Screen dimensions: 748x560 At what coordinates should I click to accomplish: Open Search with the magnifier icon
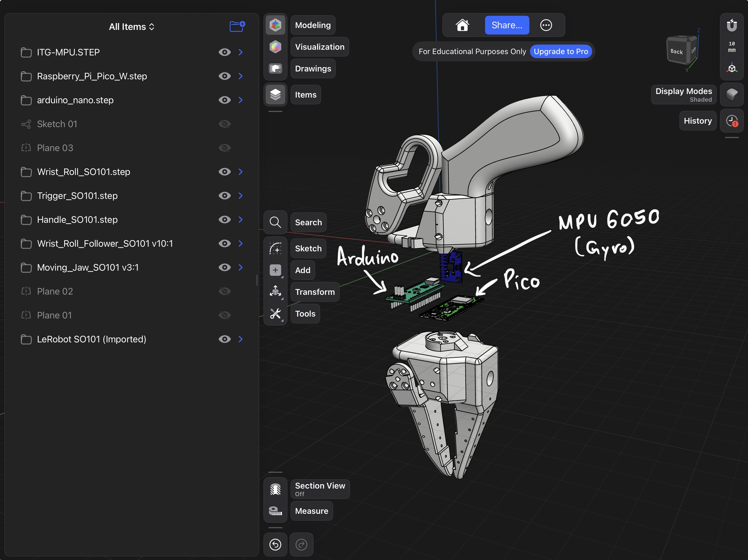(x=275, y=222)
